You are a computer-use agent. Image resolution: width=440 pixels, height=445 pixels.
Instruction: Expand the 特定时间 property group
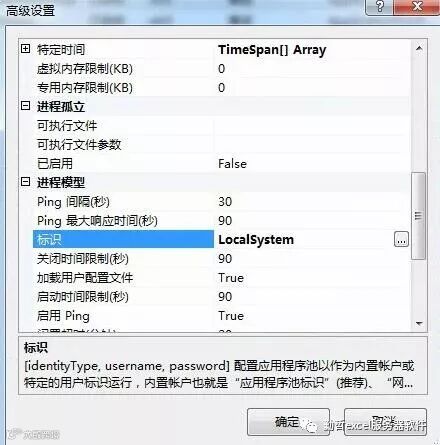tap(25, 49)
